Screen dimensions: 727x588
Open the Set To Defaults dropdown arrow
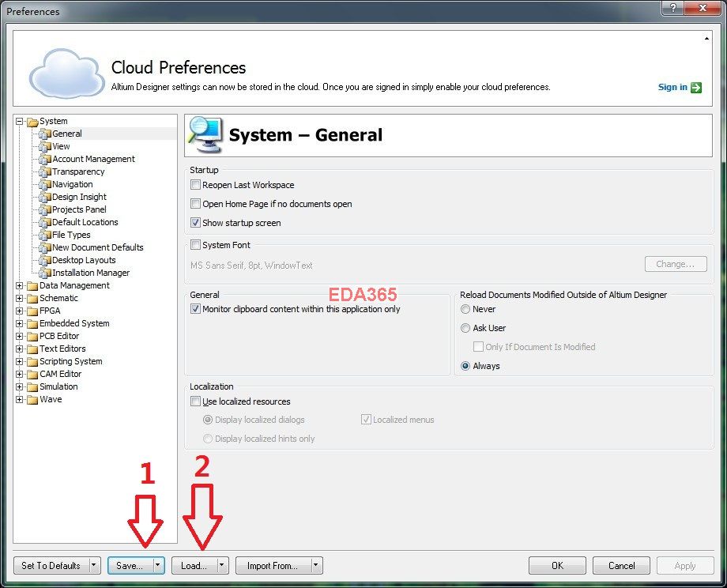[x=94, y=565]
